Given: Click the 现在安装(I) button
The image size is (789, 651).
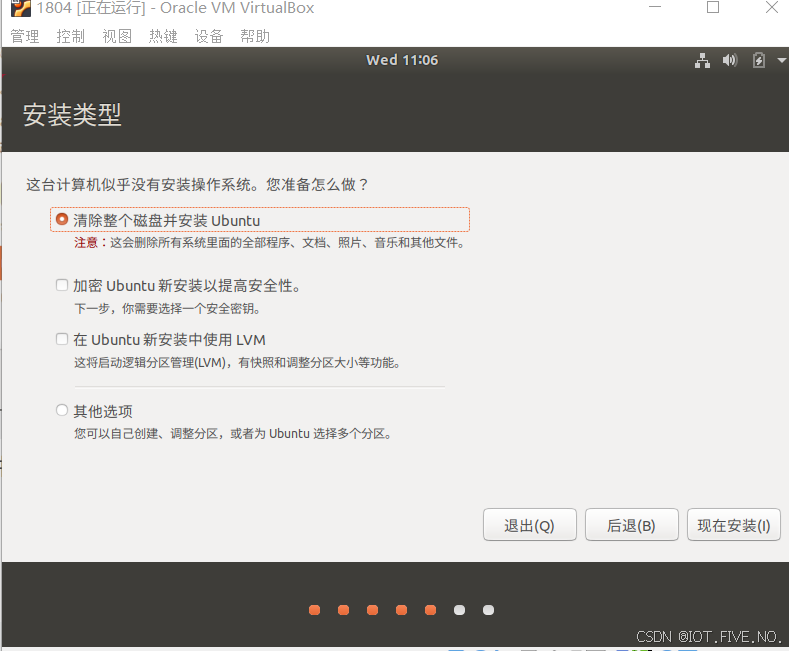Looking at the screenshot, I should coord(734,525).
